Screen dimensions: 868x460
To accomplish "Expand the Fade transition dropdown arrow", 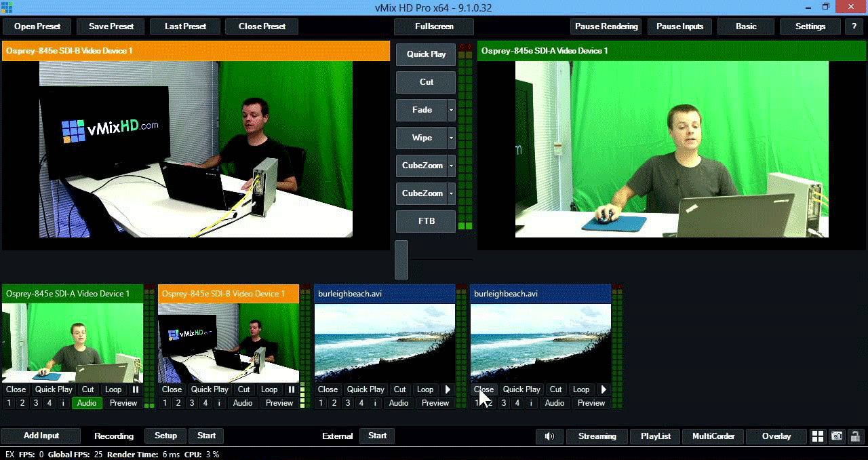I will 452,110.
